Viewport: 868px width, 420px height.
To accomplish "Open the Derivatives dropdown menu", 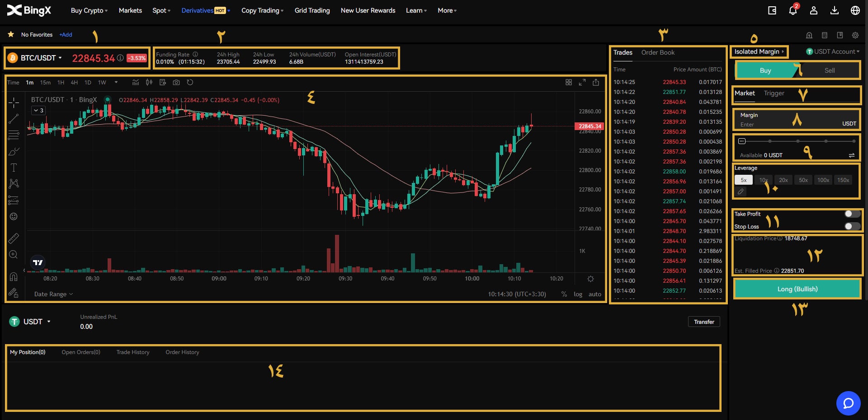I will tap(206, 10).
